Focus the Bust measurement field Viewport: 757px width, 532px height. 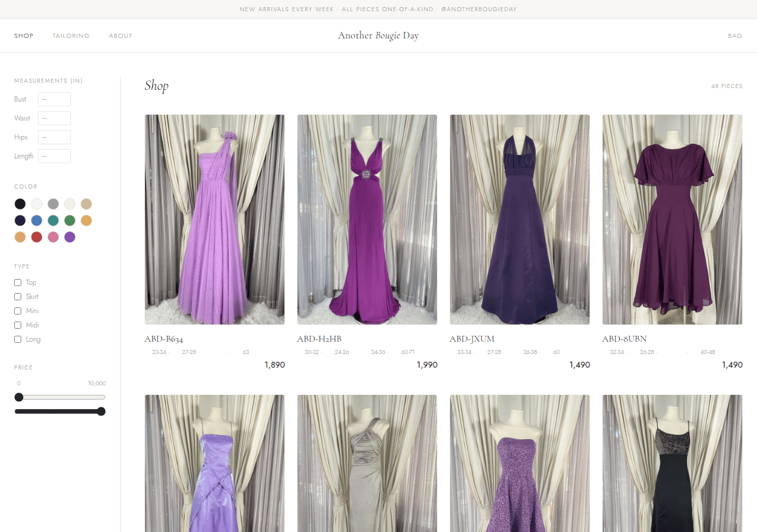pos(54,99)
